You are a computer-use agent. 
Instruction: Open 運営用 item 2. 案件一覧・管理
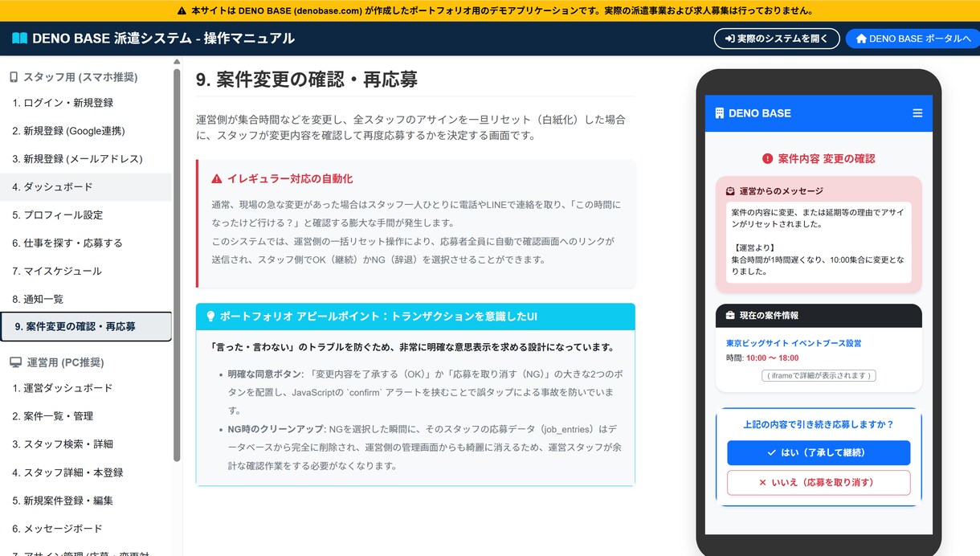click(x=86, y=416)
